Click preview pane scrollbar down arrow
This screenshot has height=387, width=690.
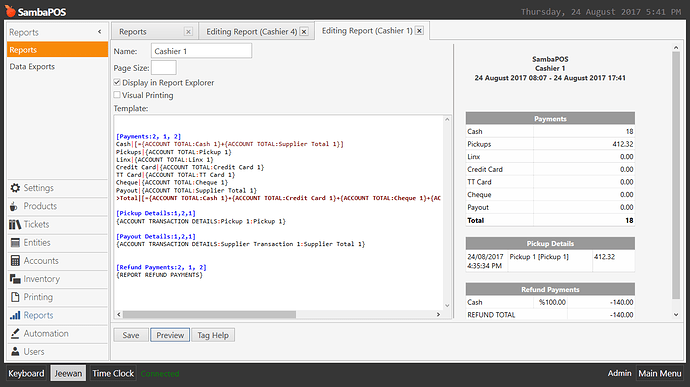[x=676, y=315]
